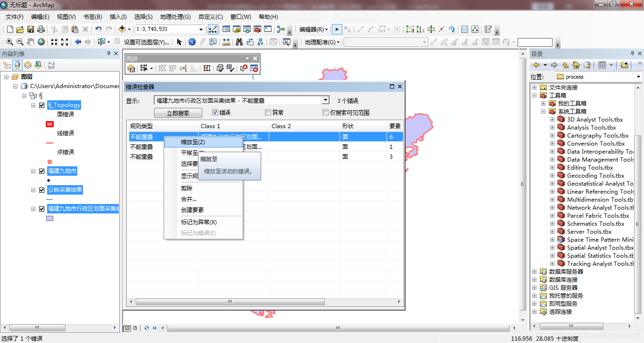This screenshot has width=644, height=343.
Task: Expand the 数据库服务器 node
Action: click(534, 271)
